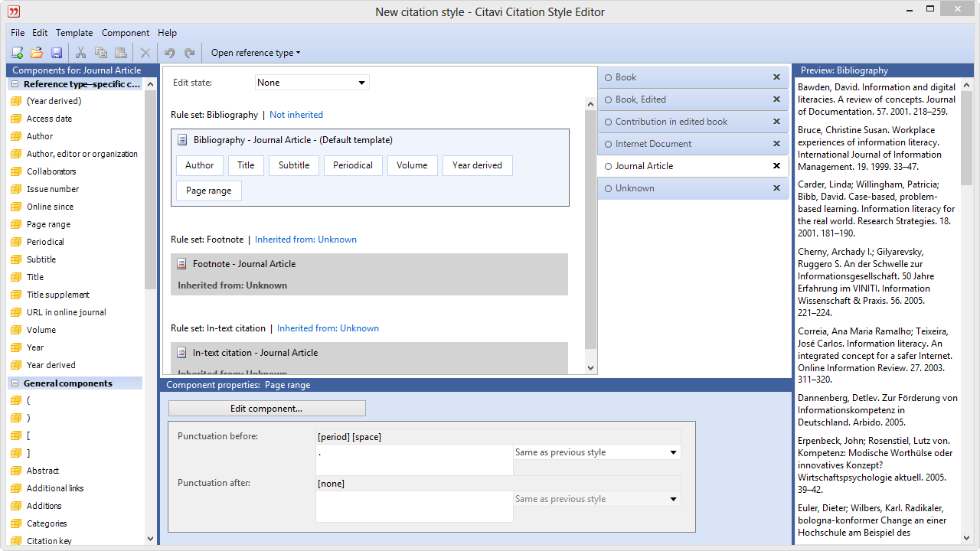The width and height of the screenshot is (980, 551).
Task: Click the component icon next to URL in online journal
Action: pyautogui.click(x=15, y=312)
